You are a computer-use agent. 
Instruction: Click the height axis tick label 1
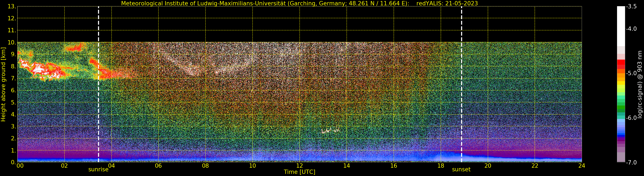pyautogui.click(x=13, y=150)
